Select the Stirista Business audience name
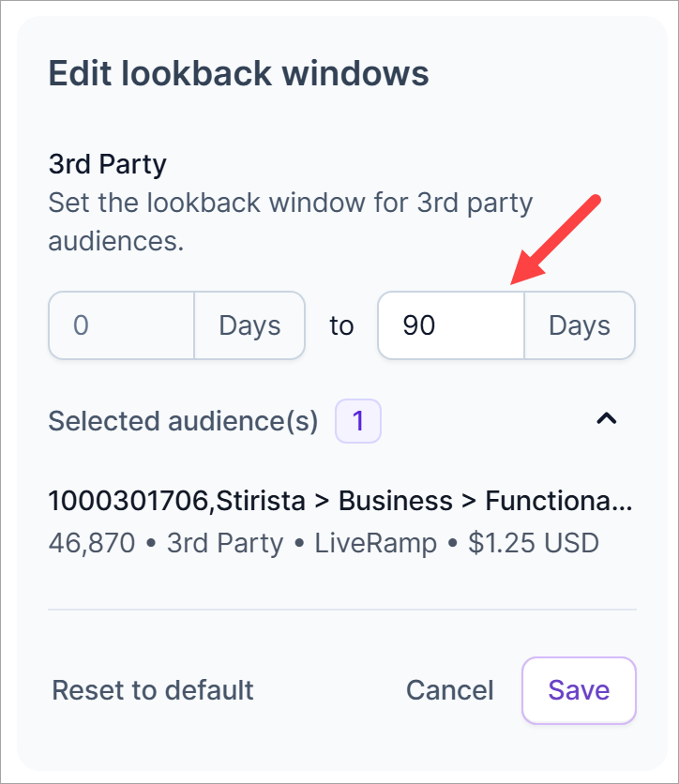 click(340, 502)
